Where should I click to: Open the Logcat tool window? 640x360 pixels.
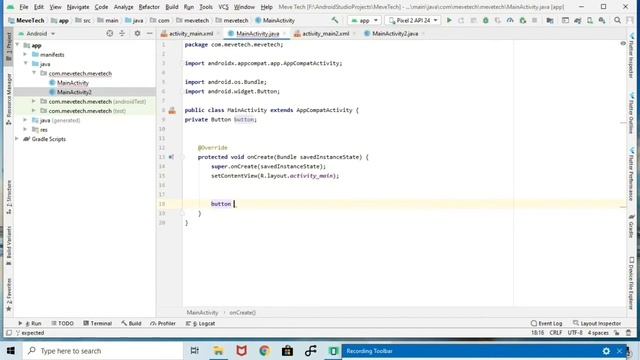pos(200,323)
